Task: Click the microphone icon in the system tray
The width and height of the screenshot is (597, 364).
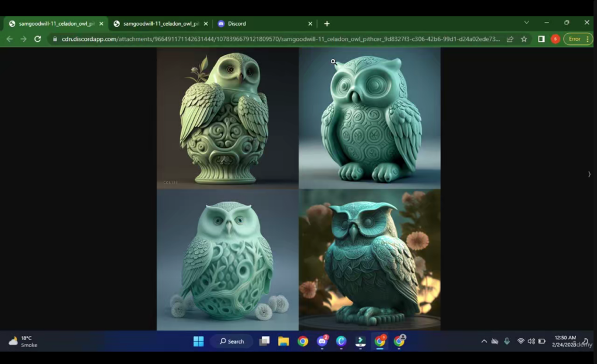Action: tap(507, 341)
